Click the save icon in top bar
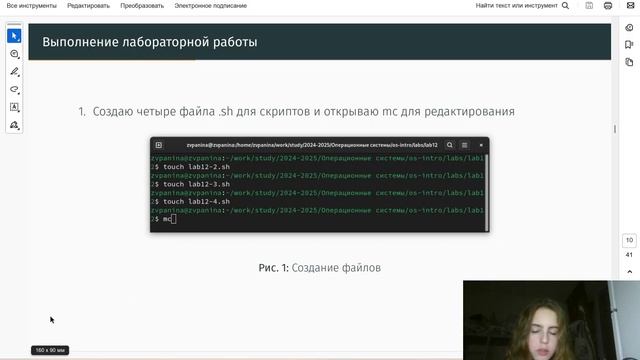Viewport: 640px width, 360px height. 589,6
